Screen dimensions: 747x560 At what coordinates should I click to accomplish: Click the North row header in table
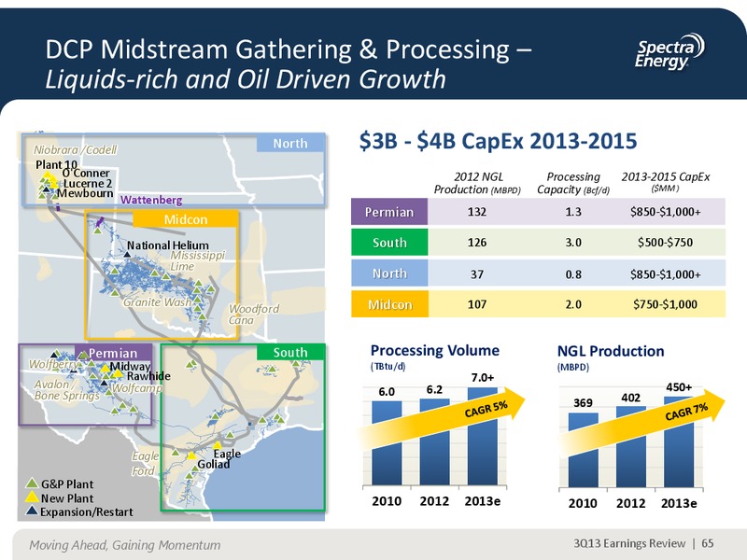(389, 273)
